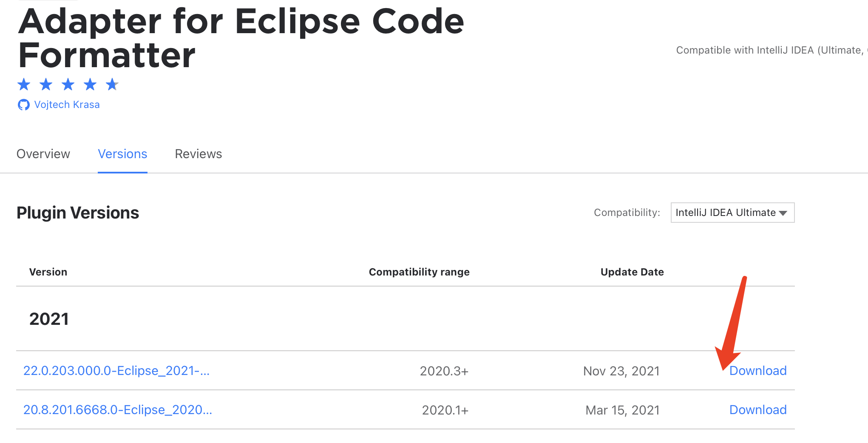
Task: Open version 20.8.201.6668.0-Eclipse_2020 details
Action: tap(117, 410)
